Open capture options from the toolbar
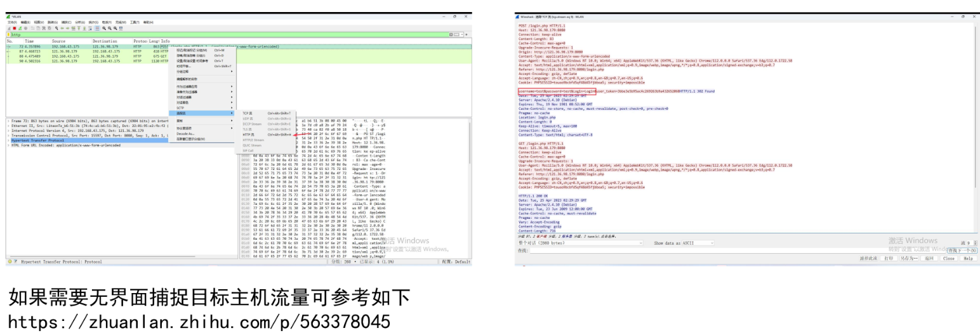Image resolution: width=980 pixels, height=333 pixels. pyautogui.click(x=25, y=29)
